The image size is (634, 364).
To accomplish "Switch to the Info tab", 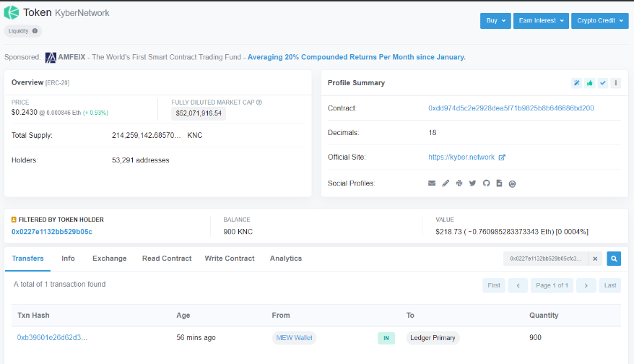I will (x=68, y=259).
